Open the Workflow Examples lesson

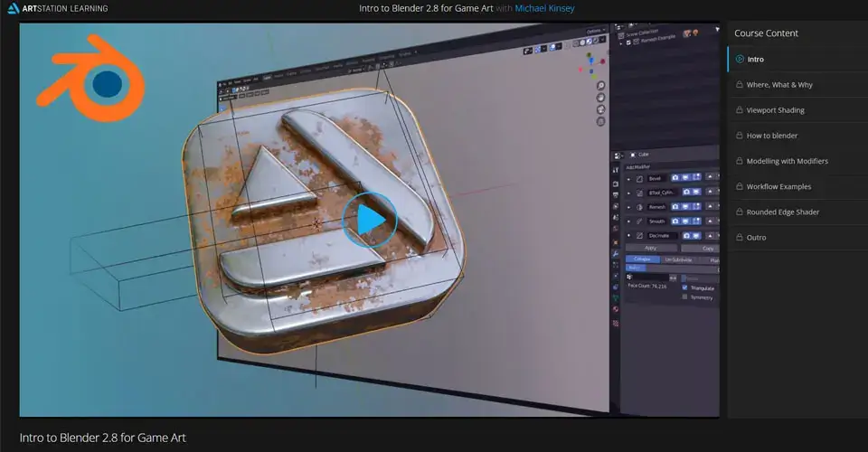pos(797,186)
